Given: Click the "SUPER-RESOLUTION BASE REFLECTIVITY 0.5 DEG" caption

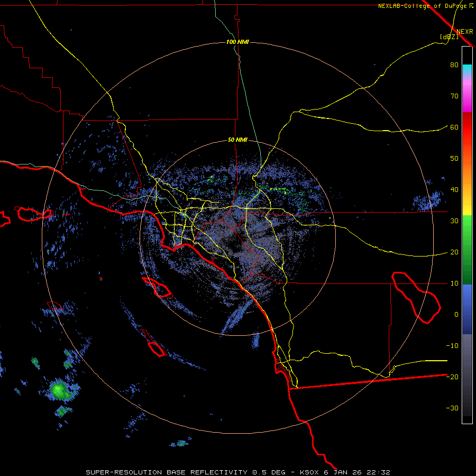Looking at the screenshot, I should pyautogui.click(x=186, y=472).
